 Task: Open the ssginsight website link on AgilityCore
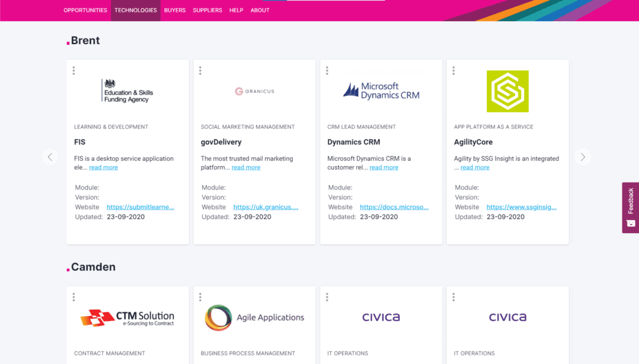[x=521, y=207]
